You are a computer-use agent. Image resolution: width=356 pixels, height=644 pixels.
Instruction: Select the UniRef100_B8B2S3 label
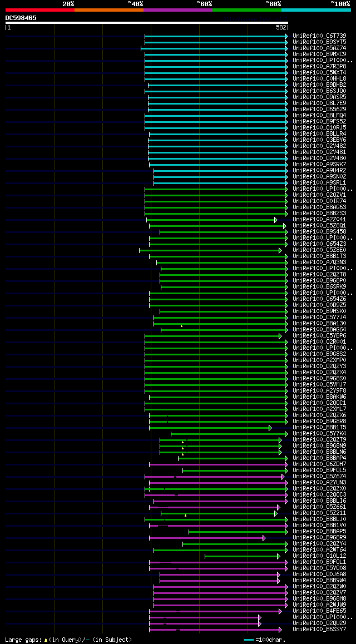point(319,214)
